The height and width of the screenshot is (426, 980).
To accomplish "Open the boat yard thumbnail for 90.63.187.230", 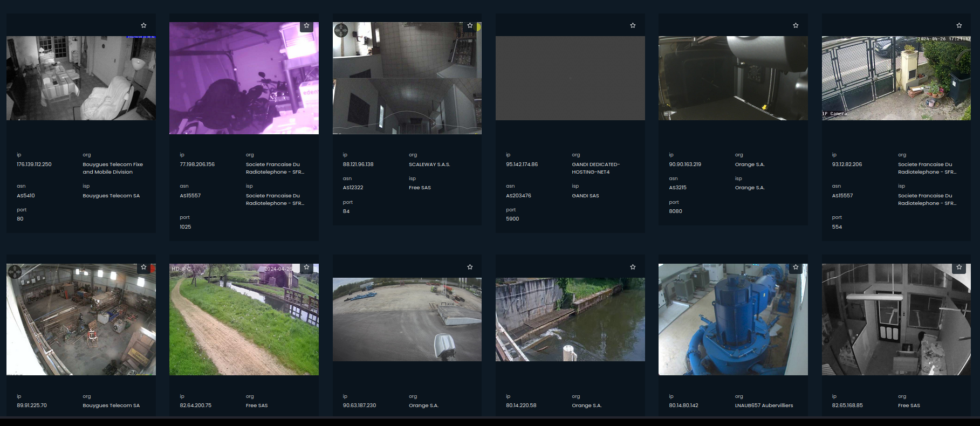I will 407,319.
